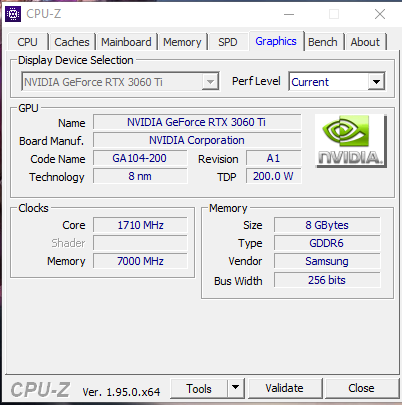The image size is (402, 405).
Task: Go to the Mainboard tab
Action: click(x=126, y=42)
